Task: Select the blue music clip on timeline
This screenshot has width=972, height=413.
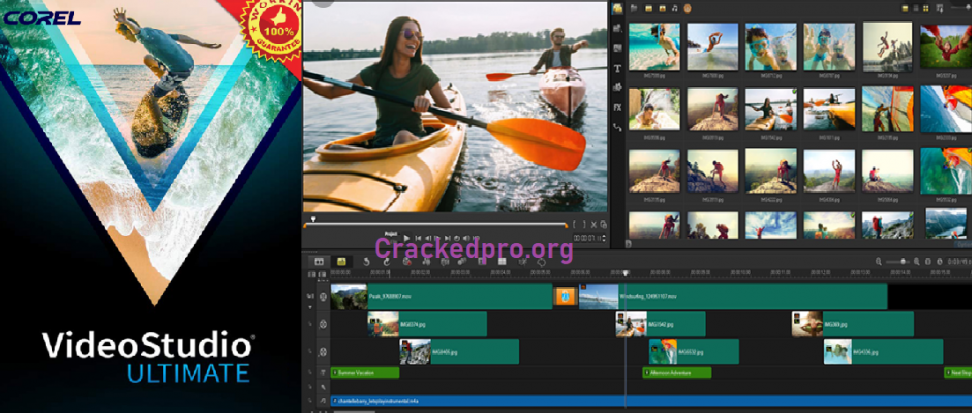Action: click(x=651, y=401)
